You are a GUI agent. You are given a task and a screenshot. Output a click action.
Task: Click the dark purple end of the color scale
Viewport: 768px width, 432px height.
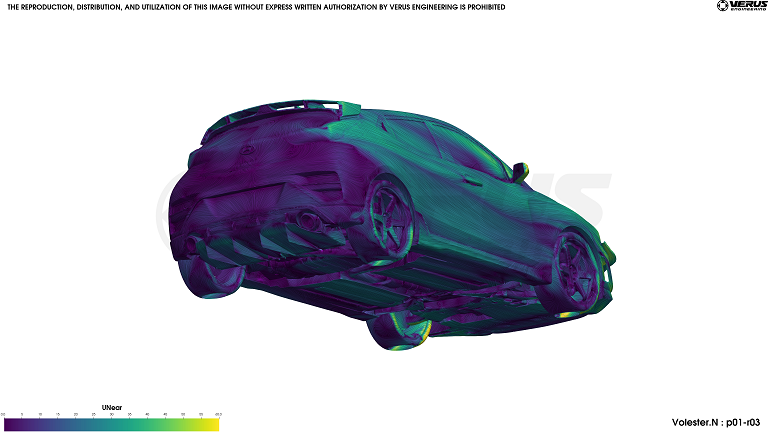pos(8,424)
